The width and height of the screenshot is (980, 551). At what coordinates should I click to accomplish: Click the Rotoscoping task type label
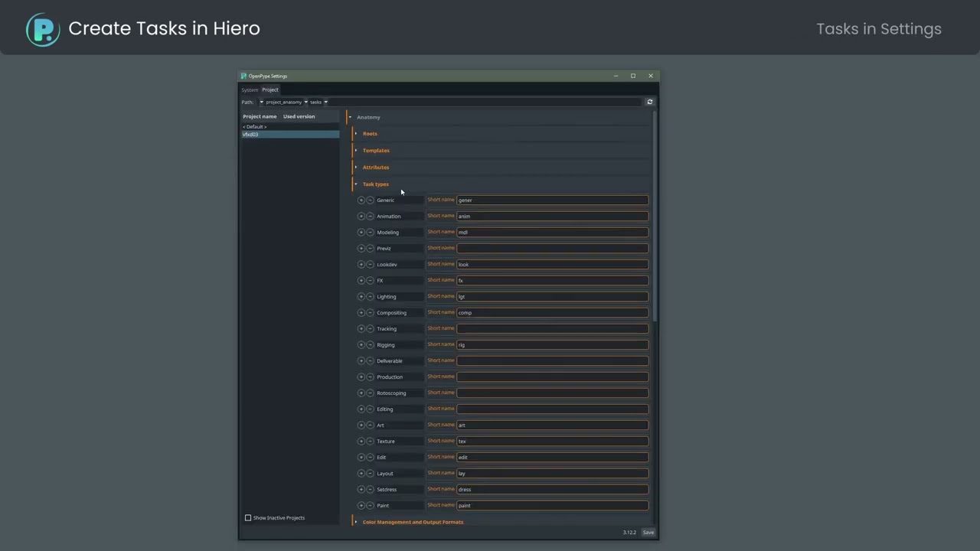[391, 393]
